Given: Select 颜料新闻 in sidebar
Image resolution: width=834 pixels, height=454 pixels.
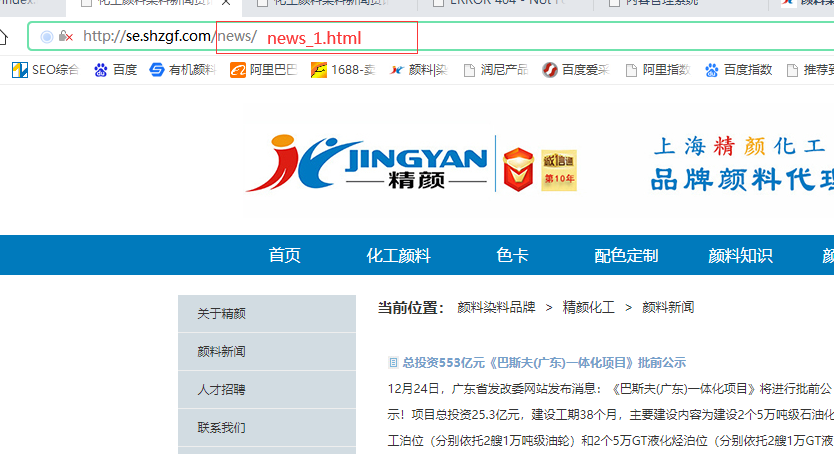Looking at the screenshot, I should pyautogui.click(x=267, y=352).
